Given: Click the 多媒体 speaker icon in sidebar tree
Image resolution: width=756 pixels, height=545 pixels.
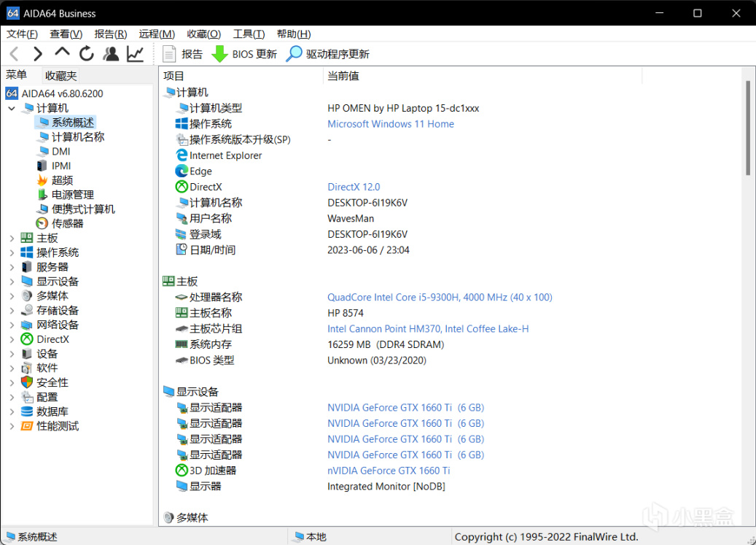Looking at the screenshot, I should 27,295.
